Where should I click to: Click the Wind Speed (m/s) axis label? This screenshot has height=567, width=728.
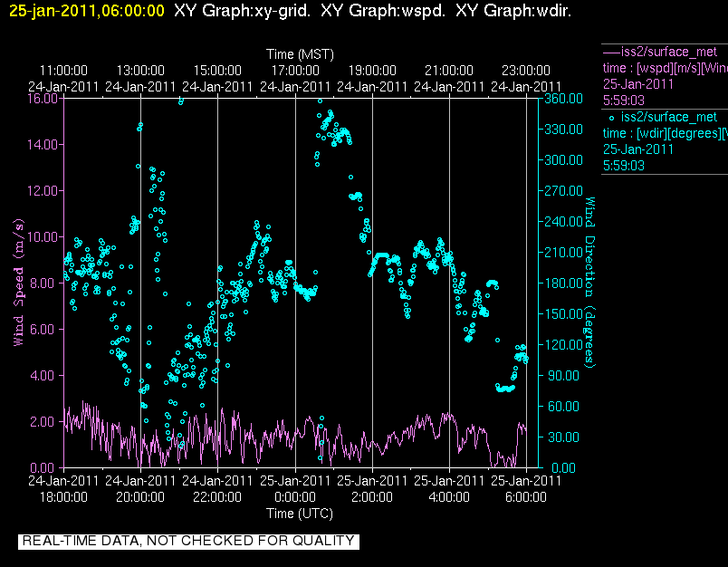(x=18, y=283)
